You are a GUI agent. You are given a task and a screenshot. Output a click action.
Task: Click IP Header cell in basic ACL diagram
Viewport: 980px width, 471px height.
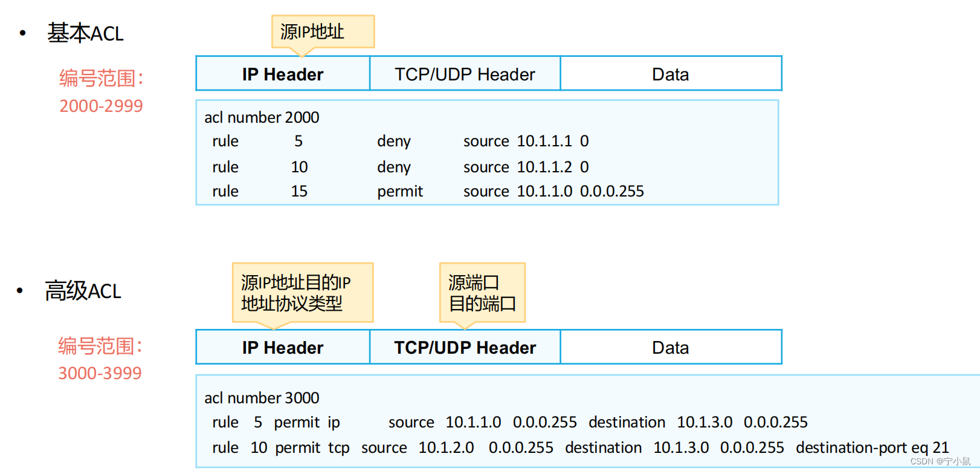[283, 74]
